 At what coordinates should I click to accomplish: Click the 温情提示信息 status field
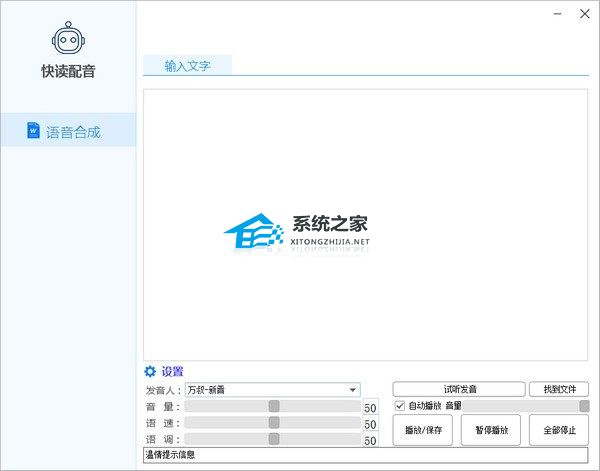(x=365, y=455)
